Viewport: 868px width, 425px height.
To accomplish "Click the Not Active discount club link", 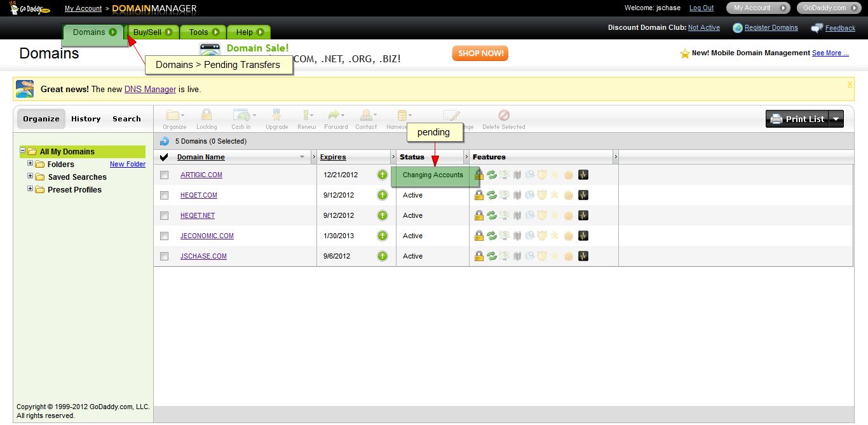I will pos(704,28).
